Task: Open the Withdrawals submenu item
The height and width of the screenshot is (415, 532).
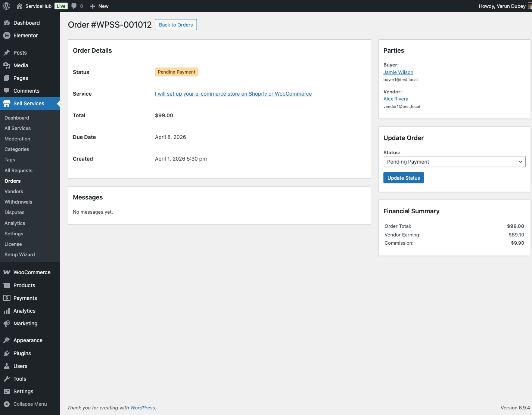Action: pyautogui.click(x=18, y=202)
